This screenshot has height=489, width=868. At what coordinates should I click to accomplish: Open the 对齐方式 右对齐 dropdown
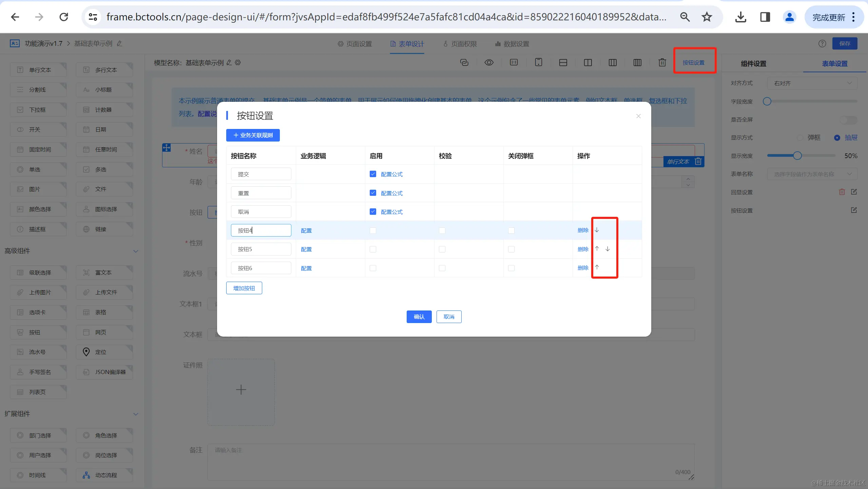812,83
